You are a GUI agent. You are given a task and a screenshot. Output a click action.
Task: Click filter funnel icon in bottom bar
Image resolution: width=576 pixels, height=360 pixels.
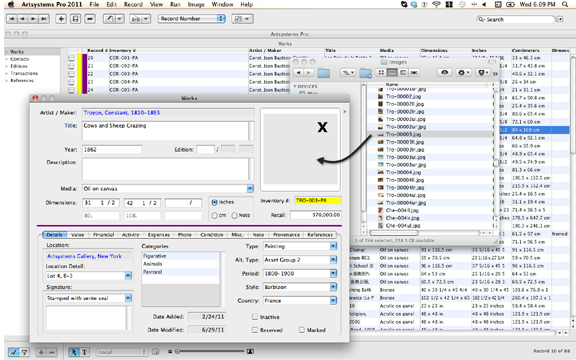24,352
